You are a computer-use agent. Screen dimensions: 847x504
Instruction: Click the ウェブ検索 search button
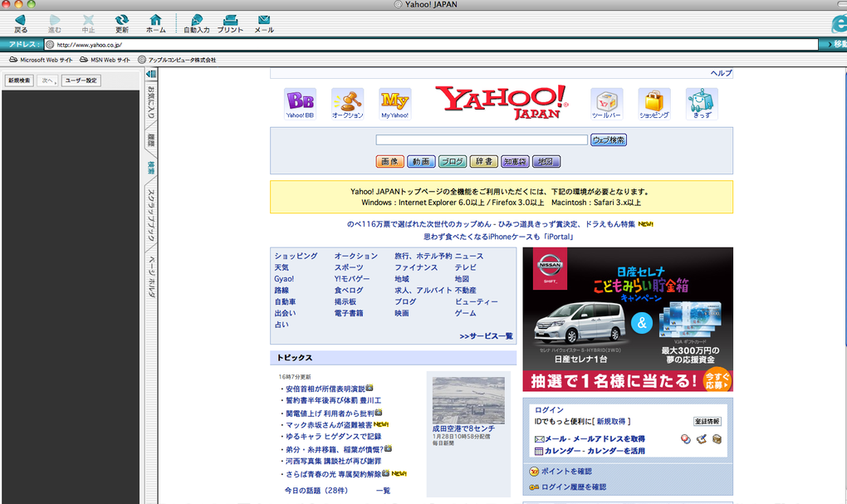(x=608, y=140)
